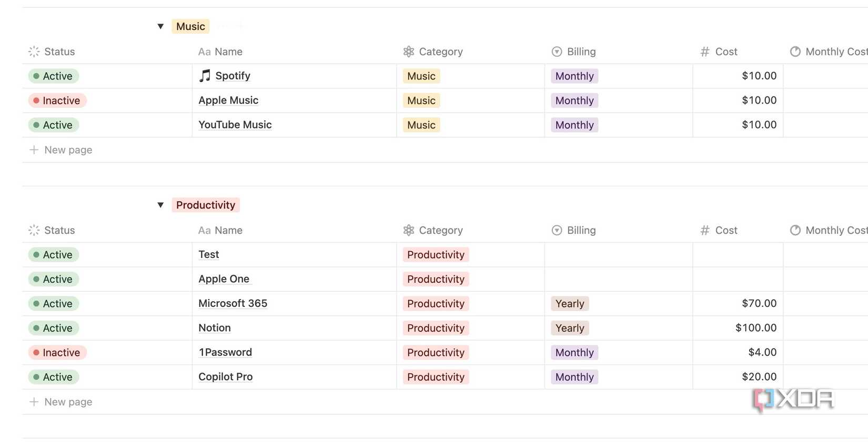Image resolution: width=868 pixels, height=447 pixels.
Task: Open the YouTube Music page
Action: click(x=235, y=125)
